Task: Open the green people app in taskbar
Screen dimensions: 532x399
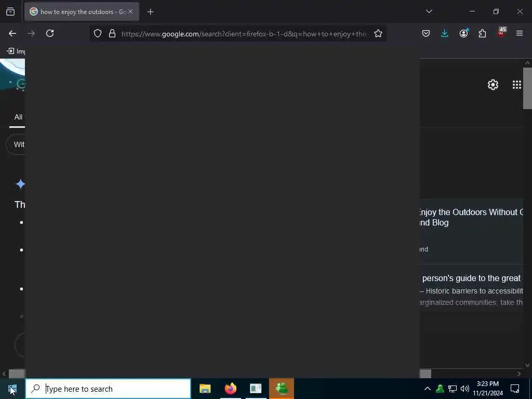Action: tap(282, 389)
